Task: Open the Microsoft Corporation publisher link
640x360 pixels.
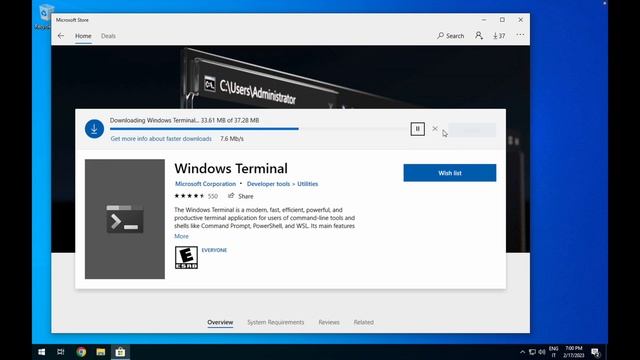Action: coord(205,184)
